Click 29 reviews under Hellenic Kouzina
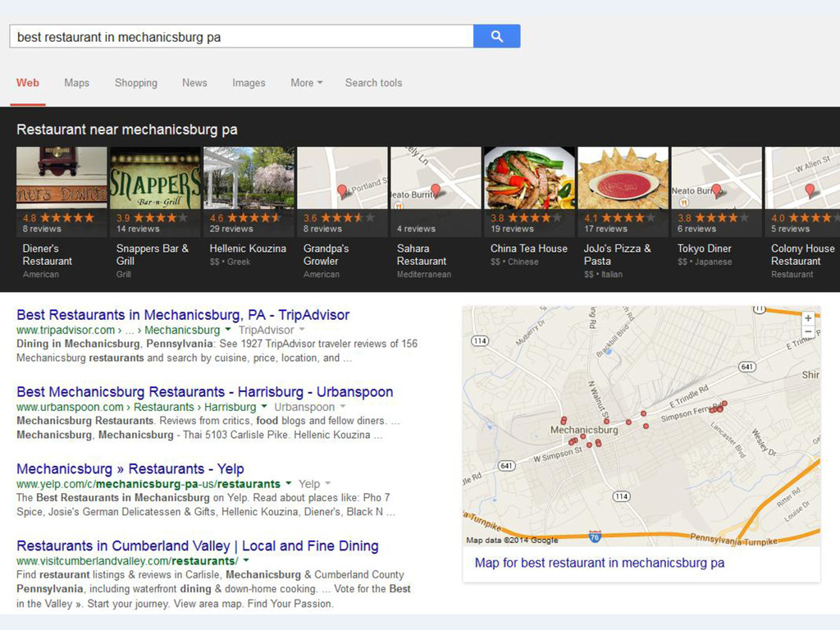Viewport: 840px width, 630px height. 231,229
